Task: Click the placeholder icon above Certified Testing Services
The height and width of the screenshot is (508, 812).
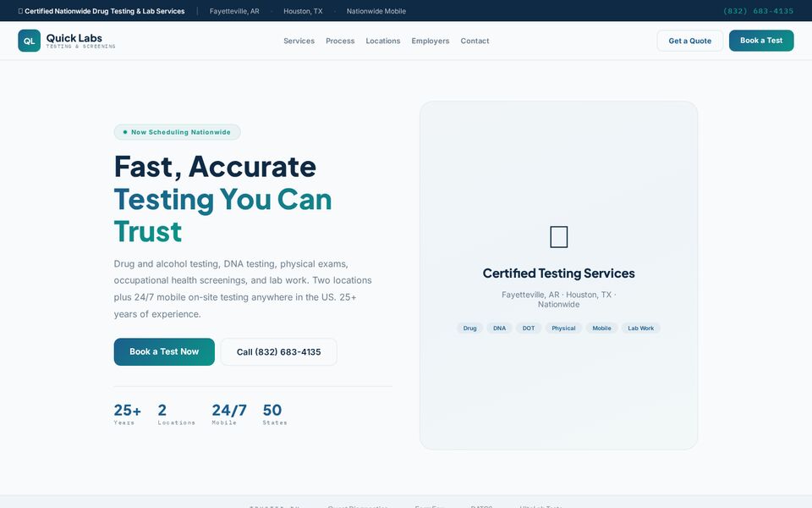Action: 559,237
